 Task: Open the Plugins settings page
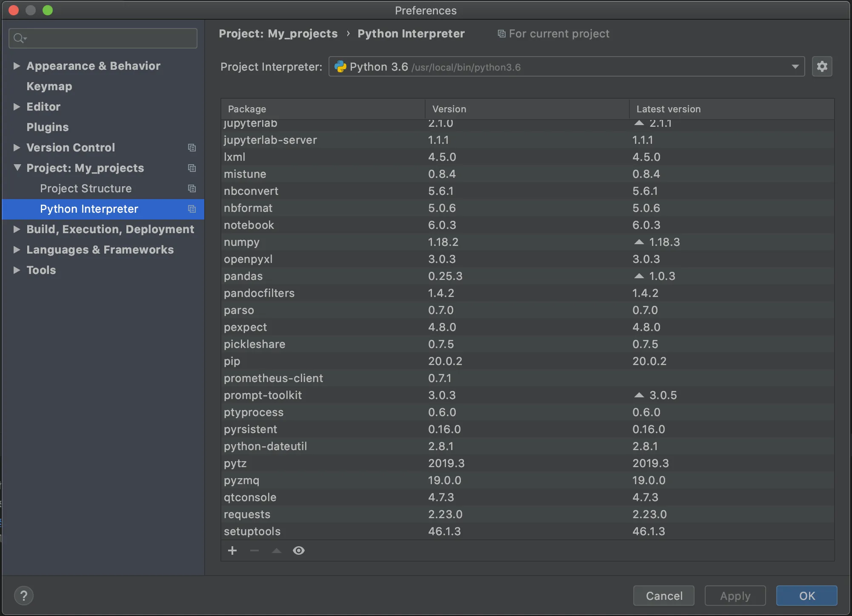(x=47, y=127)
